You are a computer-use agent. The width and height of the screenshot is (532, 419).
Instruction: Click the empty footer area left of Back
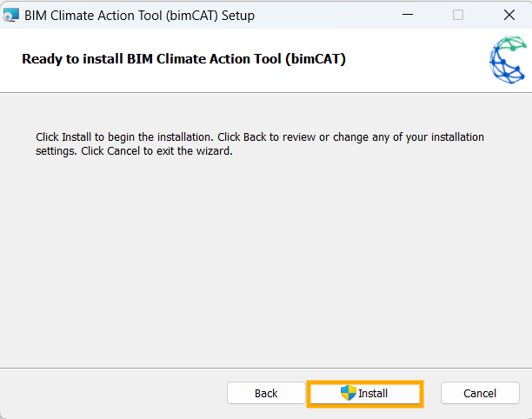(x=112, y=394)
